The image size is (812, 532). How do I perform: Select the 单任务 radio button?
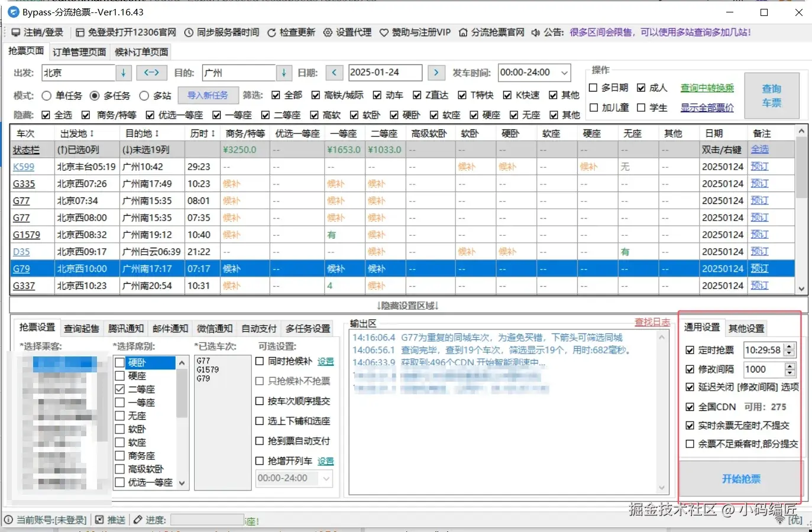(x=47, y=96)
